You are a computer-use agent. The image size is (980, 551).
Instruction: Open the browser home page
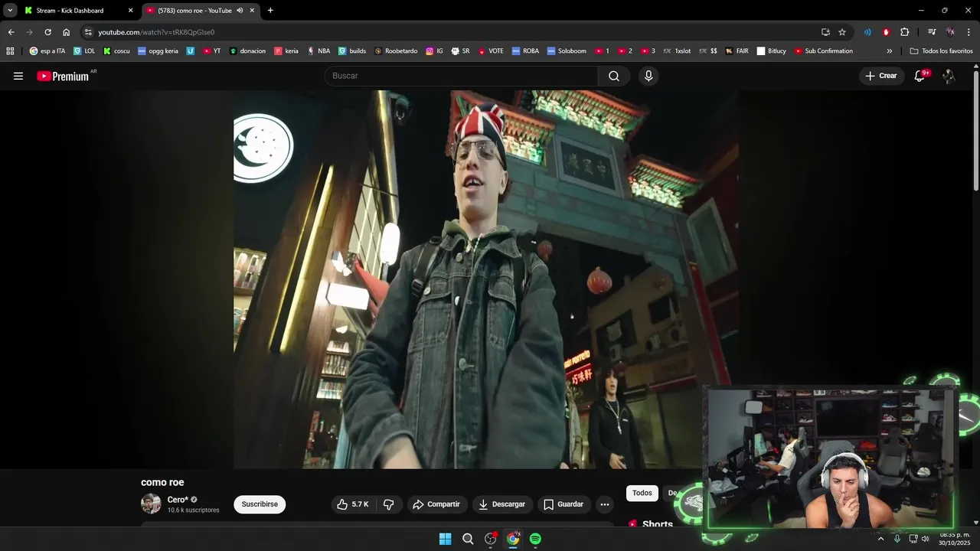(x=66, y=32)
